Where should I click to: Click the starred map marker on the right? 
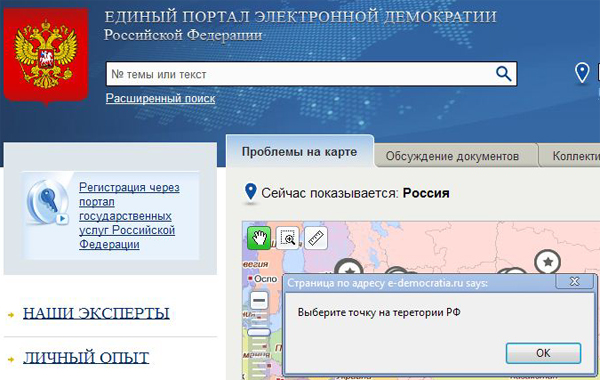[x=548, y=262]
